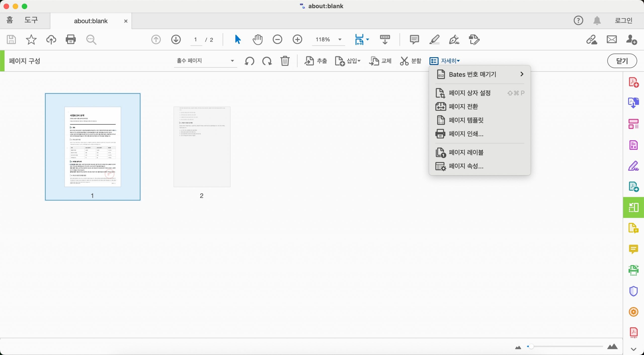The width and height of the screenshot is (644, 355).
Task: Open Export PDF tool in right sidebar
Action: [x=633, y=103]
